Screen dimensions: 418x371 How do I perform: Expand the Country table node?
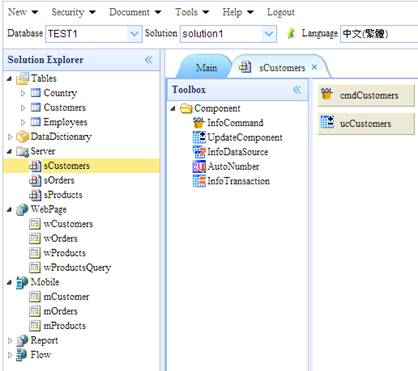point(23,93)
